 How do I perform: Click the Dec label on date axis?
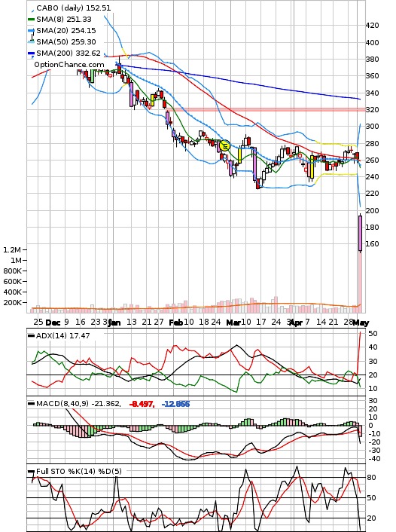point(53,323)
